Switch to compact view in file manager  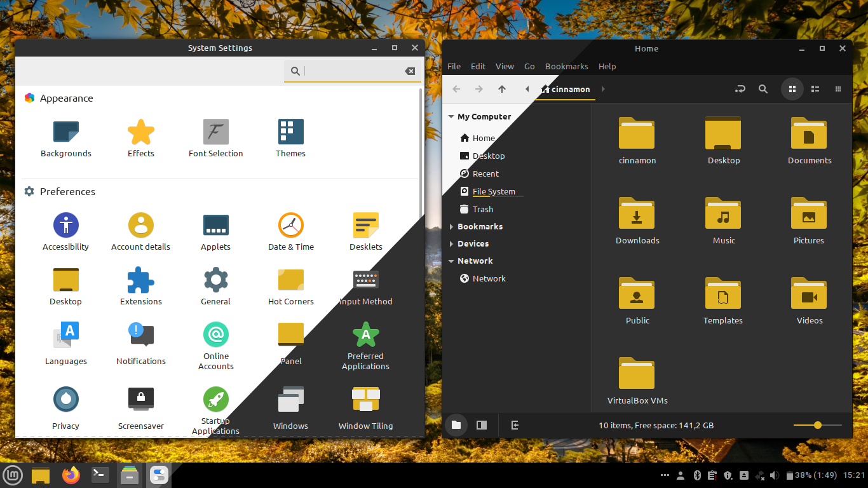pos(838,90)
